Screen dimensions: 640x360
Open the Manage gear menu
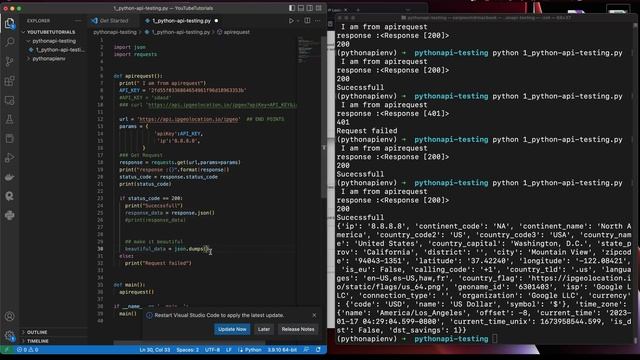(x=9, y=336)
